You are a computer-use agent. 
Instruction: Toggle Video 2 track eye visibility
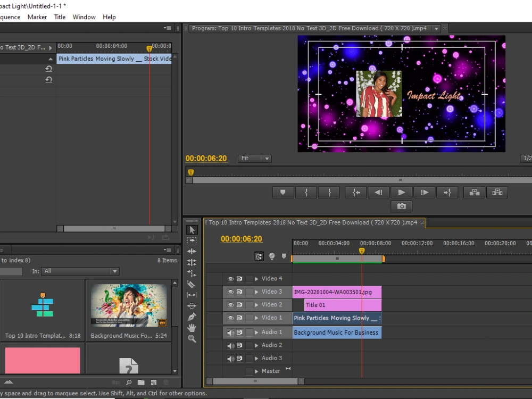(x=231, y=305)
